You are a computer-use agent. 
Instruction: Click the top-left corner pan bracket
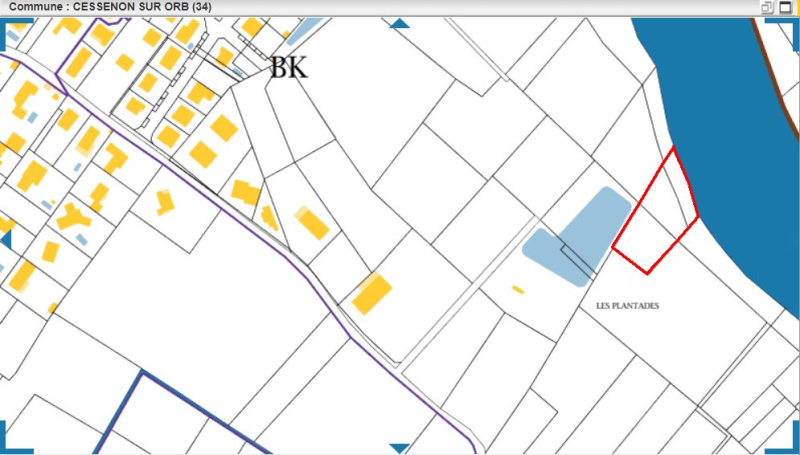pyautogui.click(x=6, y=22)
